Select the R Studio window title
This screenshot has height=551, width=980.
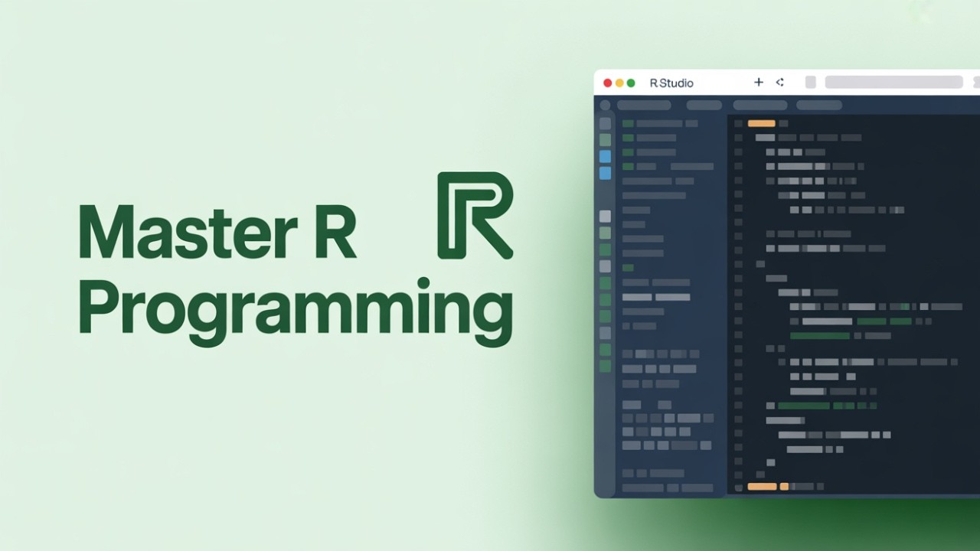[x=671, y=83]
